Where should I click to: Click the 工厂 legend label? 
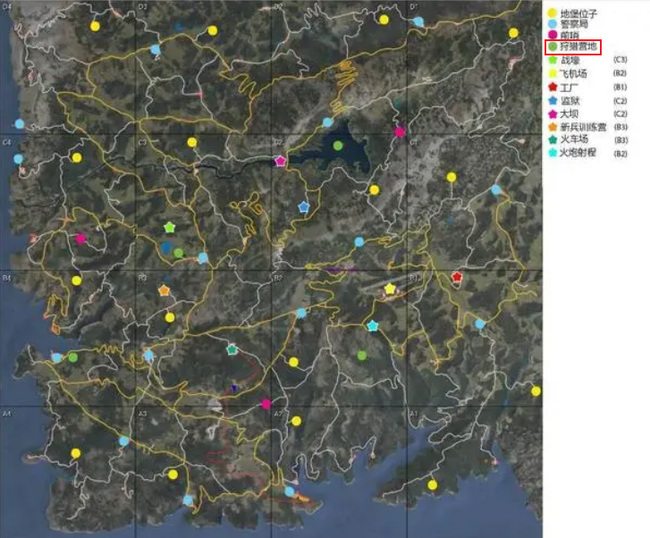click(570, 87)
